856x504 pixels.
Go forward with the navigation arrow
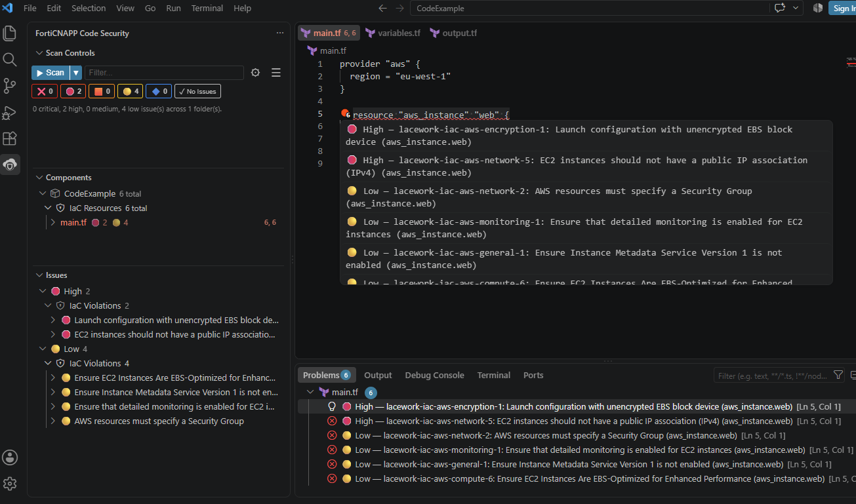(400, 9)
